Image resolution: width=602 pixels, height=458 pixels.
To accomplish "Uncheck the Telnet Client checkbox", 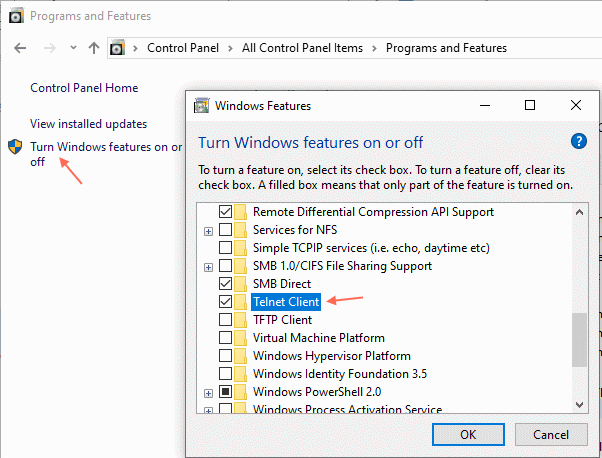I will (225, 302).
